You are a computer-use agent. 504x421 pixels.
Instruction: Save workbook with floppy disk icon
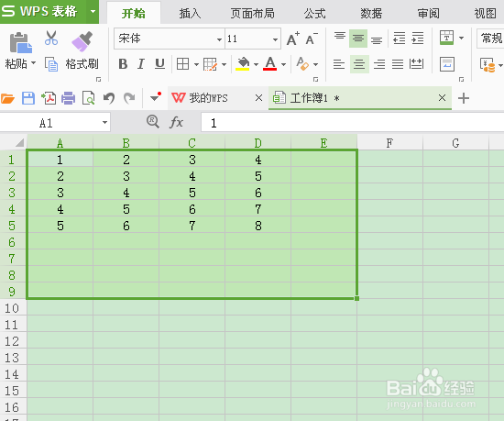click(x=28, y=98)
